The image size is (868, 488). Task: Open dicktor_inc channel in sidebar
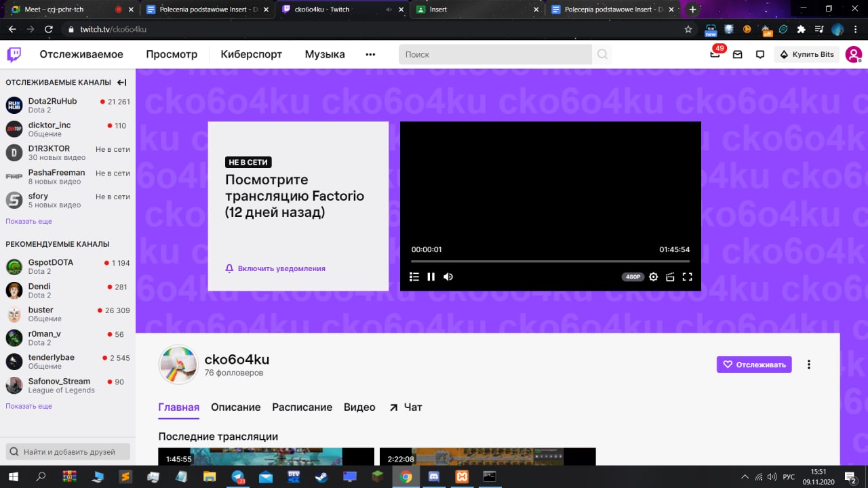(68, 129)
